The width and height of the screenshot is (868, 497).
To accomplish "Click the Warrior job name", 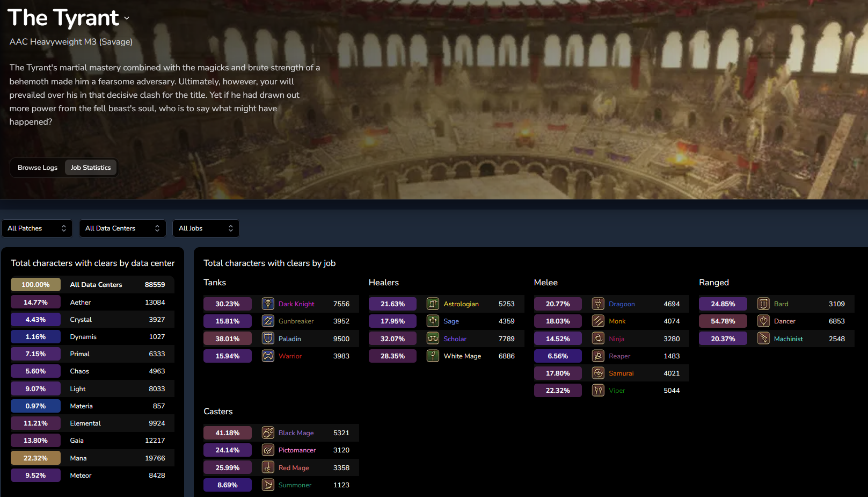I will point(290,356).
